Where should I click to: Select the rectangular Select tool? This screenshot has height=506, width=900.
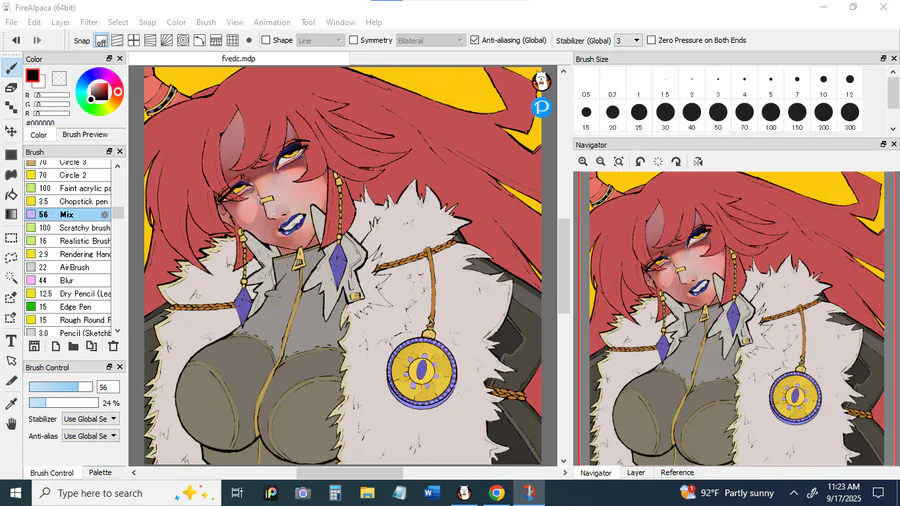[11, 238]
